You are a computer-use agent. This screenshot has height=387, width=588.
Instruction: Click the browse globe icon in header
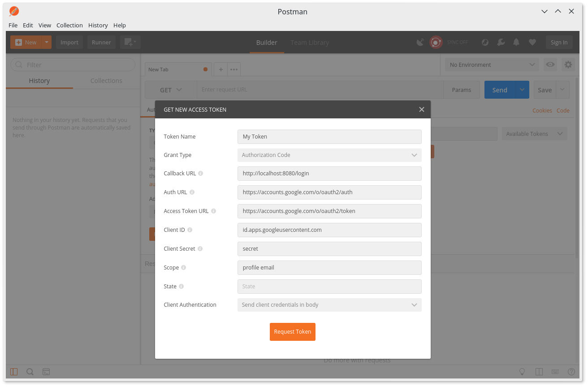[x=485, y=42]
